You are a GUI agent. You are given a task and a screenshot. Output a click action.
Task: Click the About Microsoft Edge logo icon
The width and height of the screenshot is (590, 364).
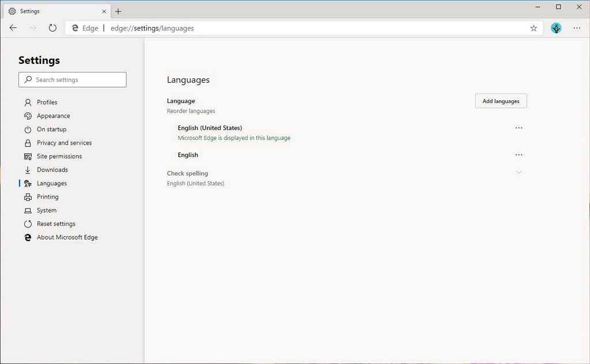(28, 237)
